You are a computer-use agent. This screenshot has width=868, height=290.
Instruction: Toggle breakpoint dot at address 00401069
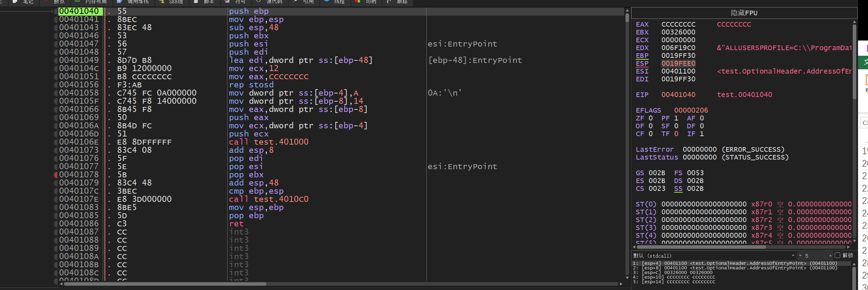[56, 118]
